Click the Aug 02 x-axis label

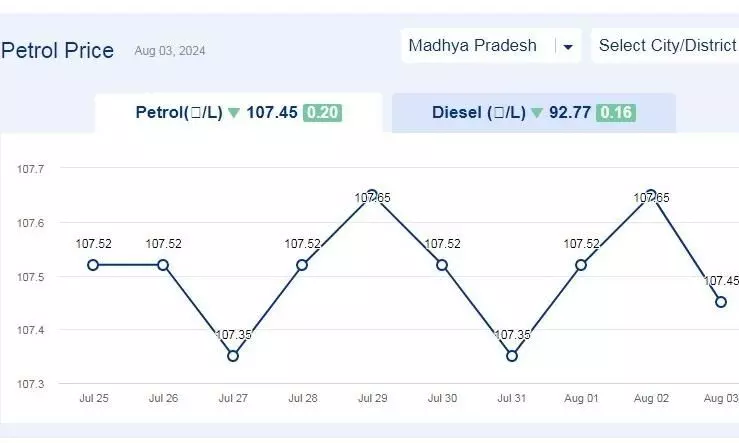(x=651, y=398)
